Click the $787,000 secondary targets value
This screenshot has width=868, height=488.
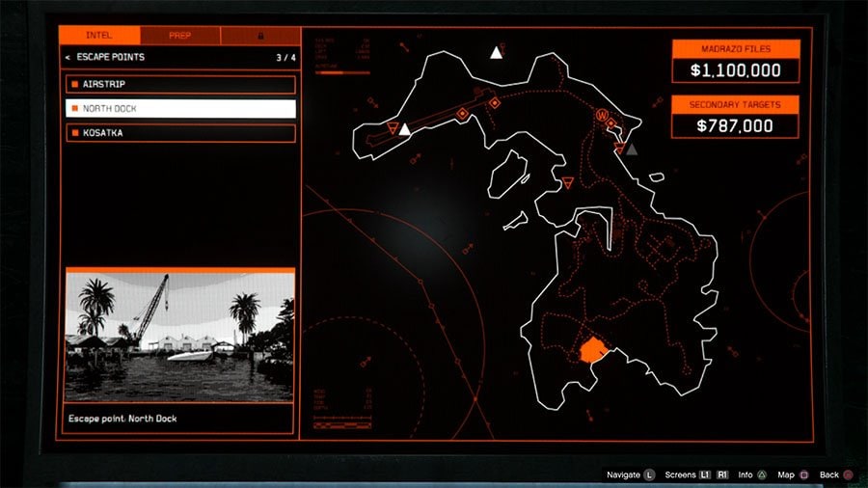click(735, 125)
